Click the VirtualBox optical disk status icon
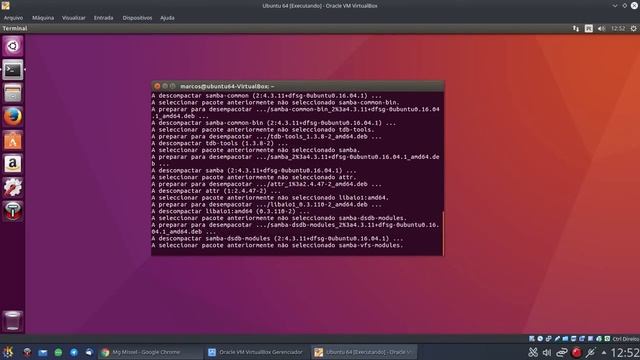 click(x=540, y=339)
